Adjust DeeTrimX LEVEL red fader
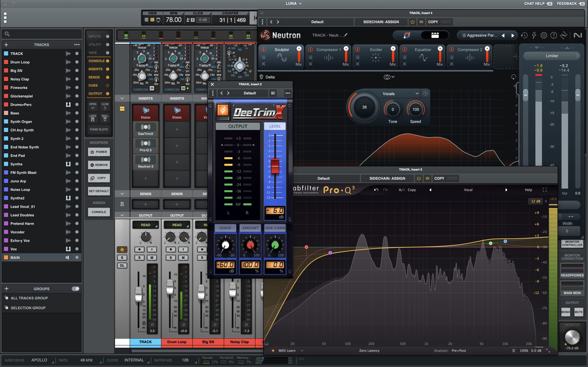The width and height of the screenshot is (588, 367). click(275, 166)
